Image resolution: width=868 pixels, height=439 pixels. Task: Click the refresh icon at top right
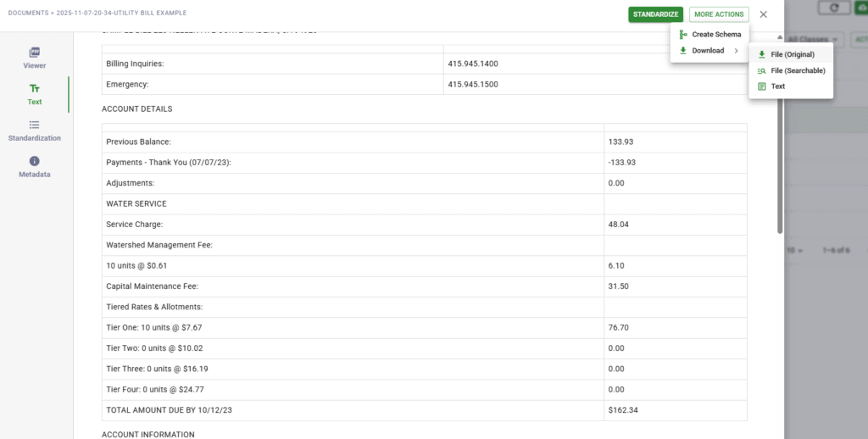836,7
